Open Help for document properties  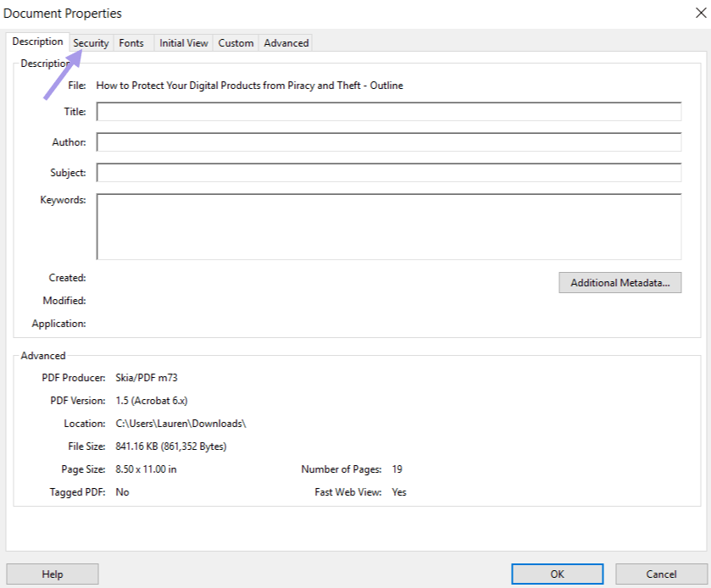click(53, 574)
